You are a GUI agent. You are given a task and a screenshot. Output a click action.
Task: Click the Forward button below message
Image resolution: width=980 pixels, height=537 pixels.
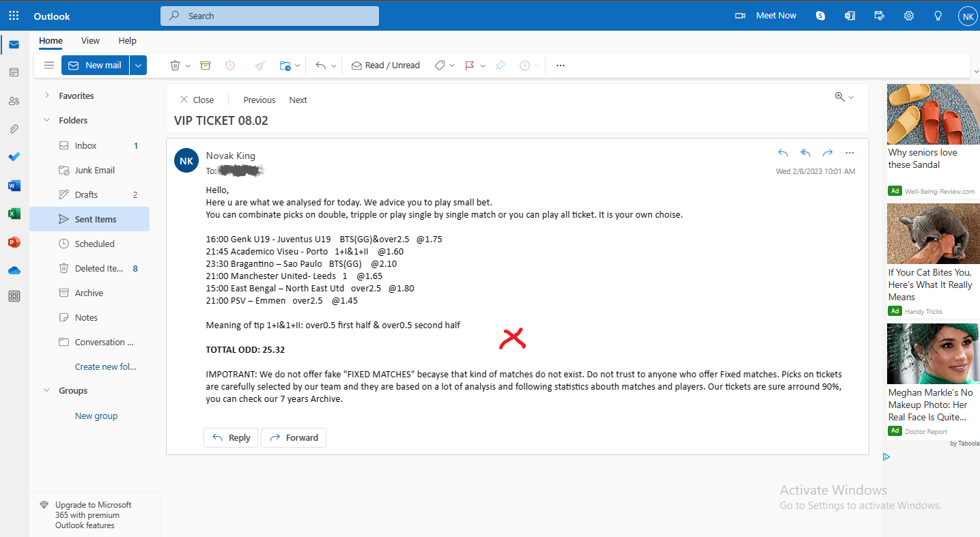click(x=294, y=437)
